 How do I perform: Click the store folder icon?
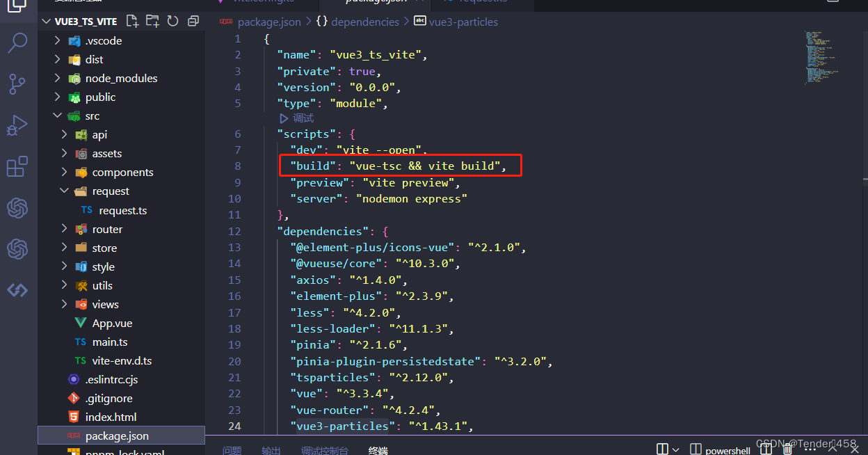[x=81, y=248]
